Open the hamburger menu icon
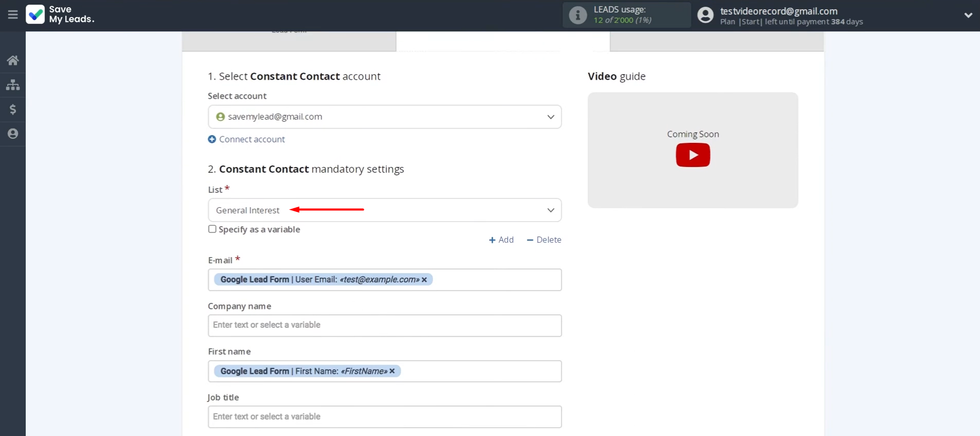 13,15
